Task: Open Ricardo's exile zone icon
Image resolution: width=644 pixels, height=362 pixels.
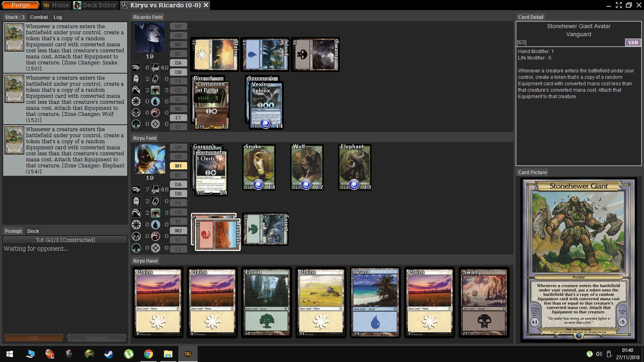Action: point(155,79)
